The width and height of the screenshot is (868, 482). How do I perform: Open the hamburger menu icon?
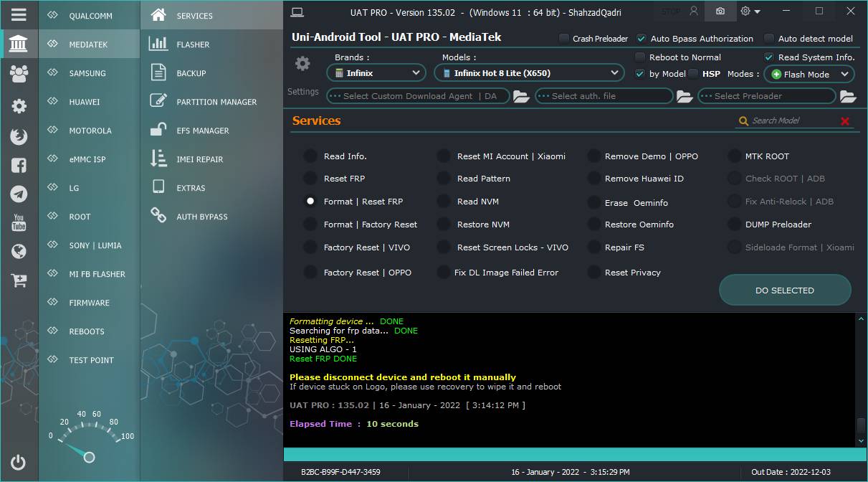tap(19, 14)
